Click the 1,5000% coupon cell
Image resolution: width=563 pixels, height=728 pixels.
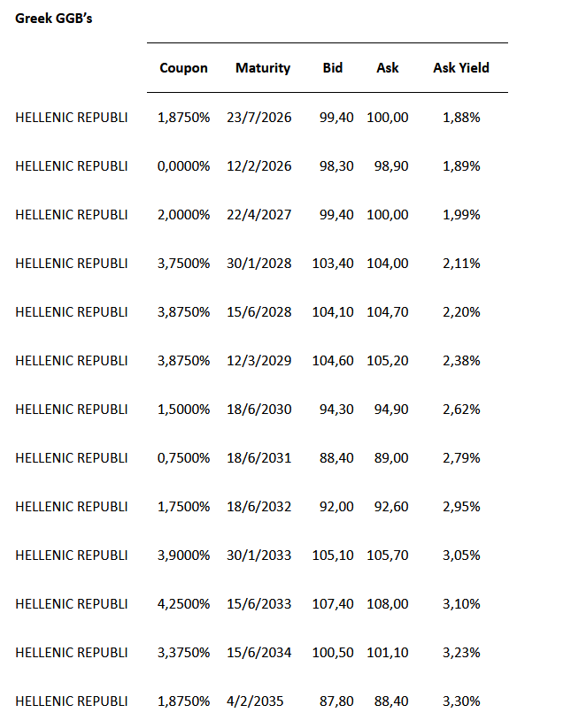[183, 409]
